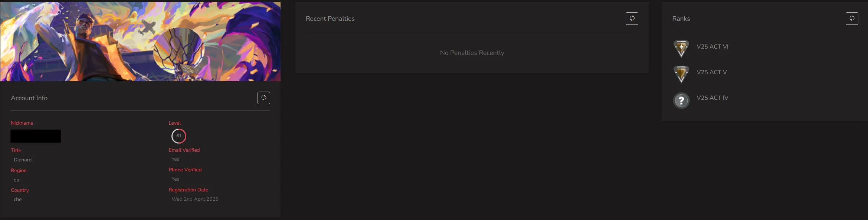Click the Ranks panel heading
The image size is (868, 220).
click(x=681, y=19)
